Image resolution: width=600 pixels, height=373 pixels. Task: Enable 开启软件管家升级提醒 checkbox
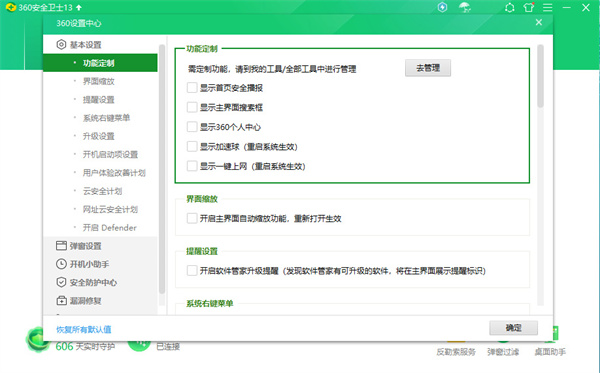click(192, 271)
